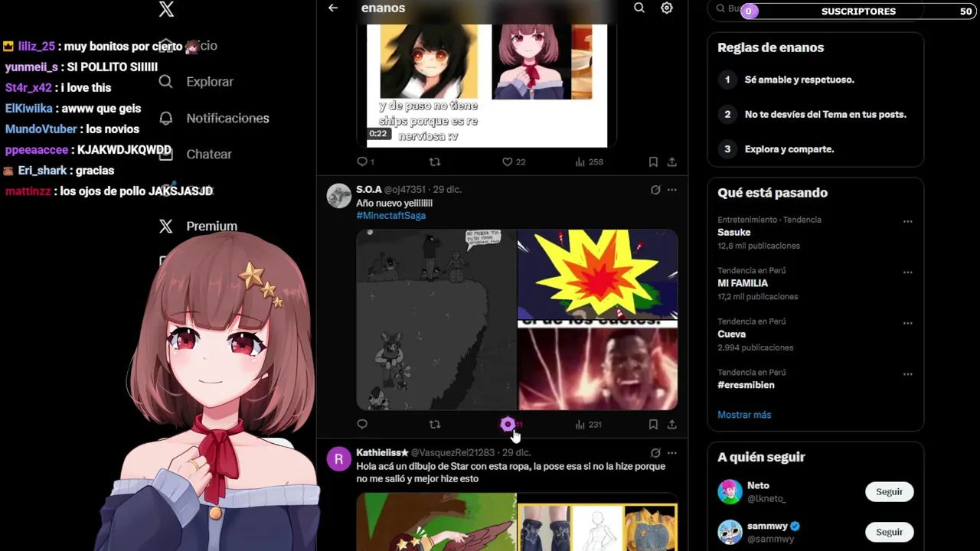The image size is (980, 551).
Task: Open Grok icon on S.O.A post
Action: (x=655, y=190)
